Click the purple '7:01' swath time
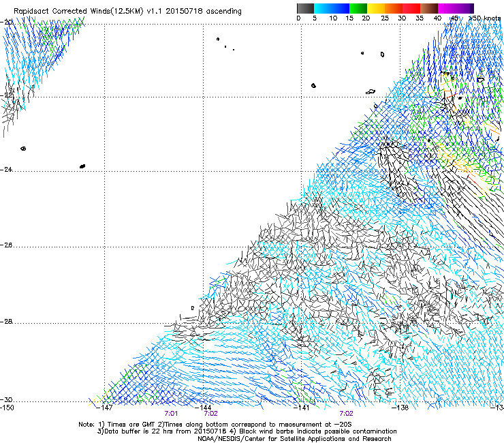Image resolution: width=504 pixels, height=443 pixels. pos(171,414)
